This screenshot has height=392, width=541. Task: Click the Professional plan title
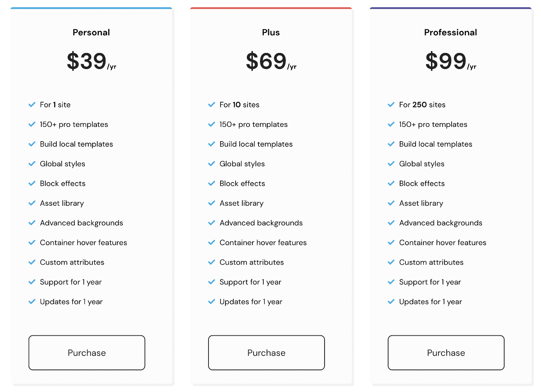(450, 32)
